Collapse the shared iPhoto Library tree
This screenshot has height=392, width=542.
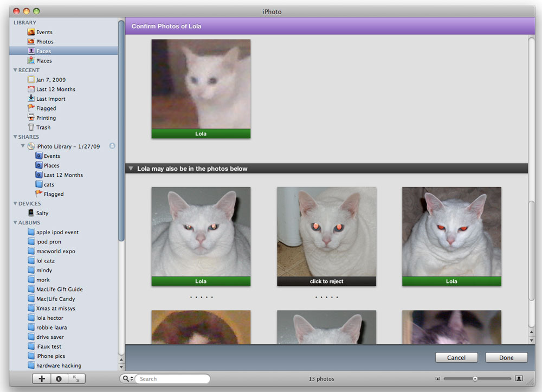click(23, 146)
